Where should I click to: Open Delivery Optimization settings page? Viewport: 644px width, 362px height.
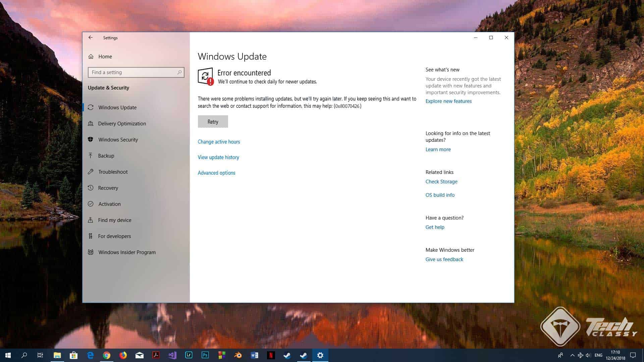tap(122, 123)
